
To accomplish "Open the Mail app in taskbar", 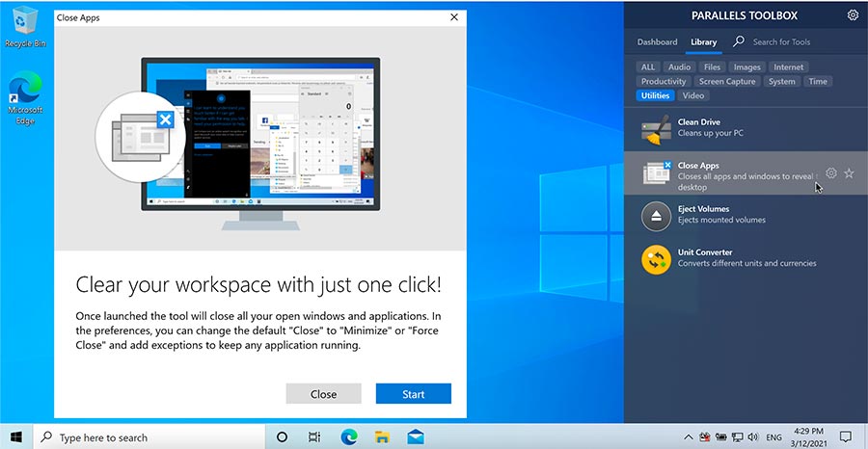I will (416, 436).
